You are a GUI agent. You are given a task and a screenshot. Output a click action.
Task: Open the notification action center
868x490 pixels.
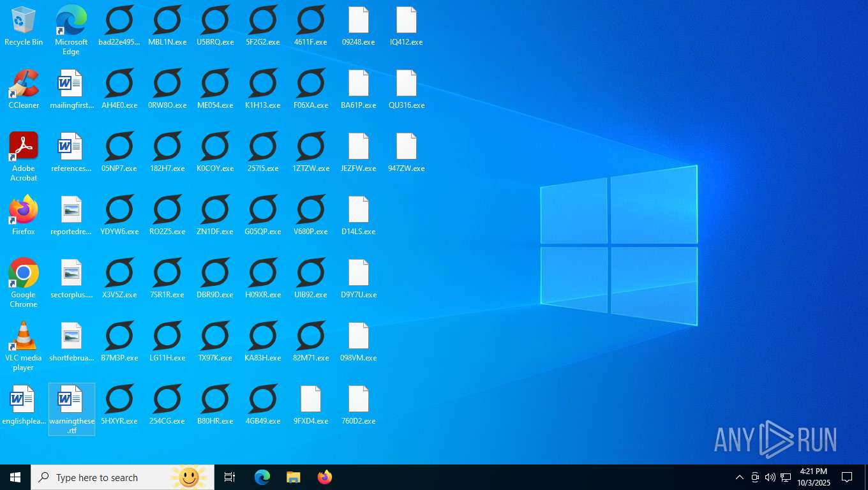847,477
